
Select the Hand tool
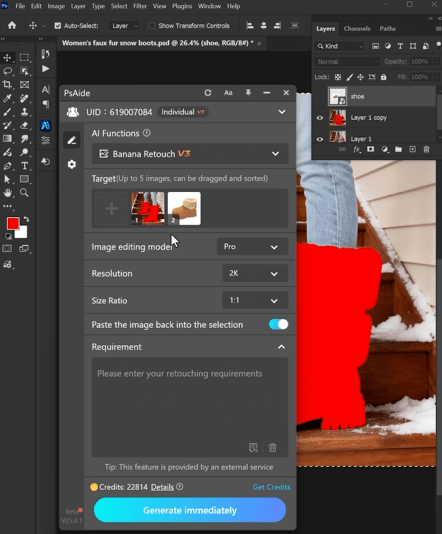pyautogui.click(x=7, y=193)
